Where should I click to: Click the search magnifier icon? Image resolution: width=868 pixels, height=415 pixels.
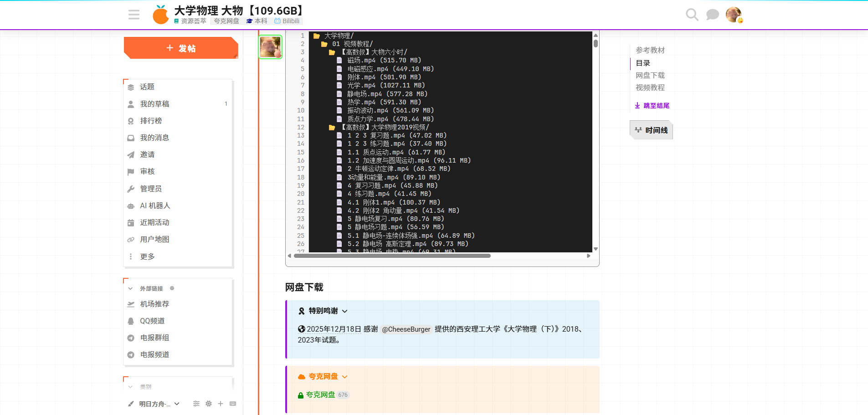click(692, 15)
